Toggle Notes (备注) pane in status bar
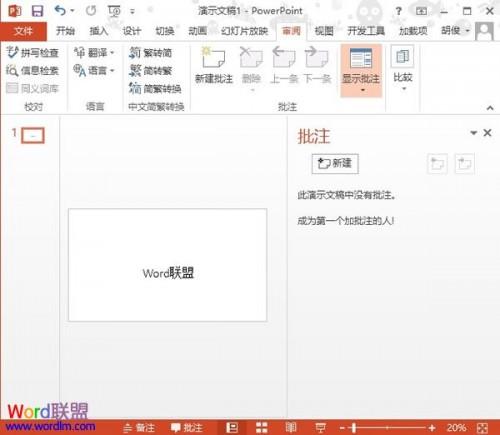Image resolution: width=500 pixels, height=435 pixels. [x=139, y=428]
